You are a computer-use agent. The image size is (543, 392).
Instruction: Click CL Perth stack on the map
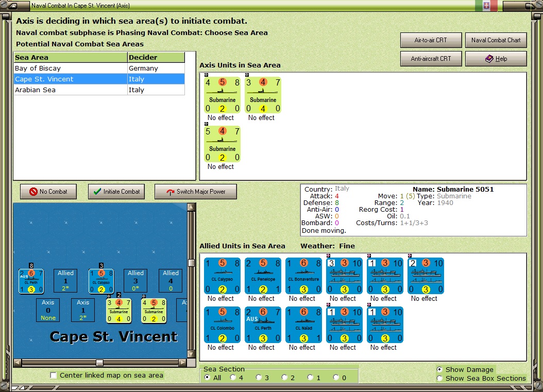pyautogui.click(x=31, y=281)
